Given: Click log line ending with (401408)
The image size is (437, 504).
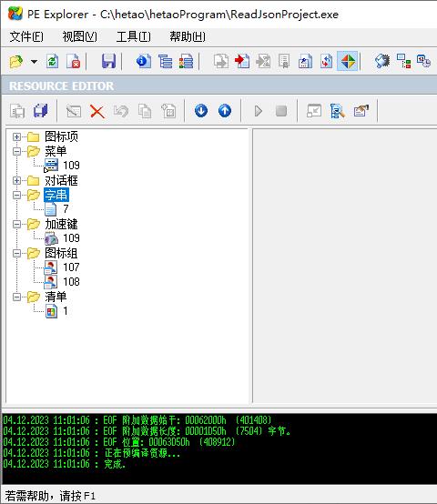Looking at the screenshot, I should pyautogui.click(x=137, y=420).
